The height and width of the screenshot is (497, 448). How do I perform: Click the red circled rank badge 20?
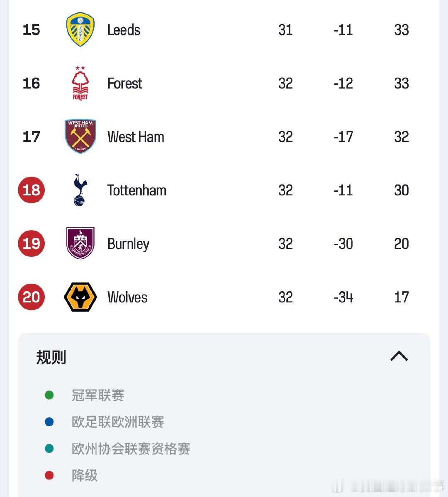point(31,297)
